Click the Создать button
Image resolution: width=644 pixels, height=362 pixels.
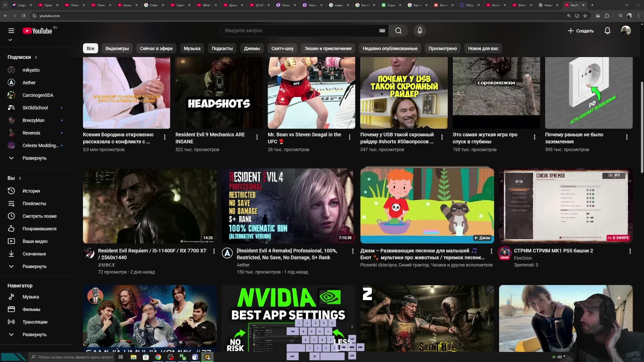click(581, 31)
